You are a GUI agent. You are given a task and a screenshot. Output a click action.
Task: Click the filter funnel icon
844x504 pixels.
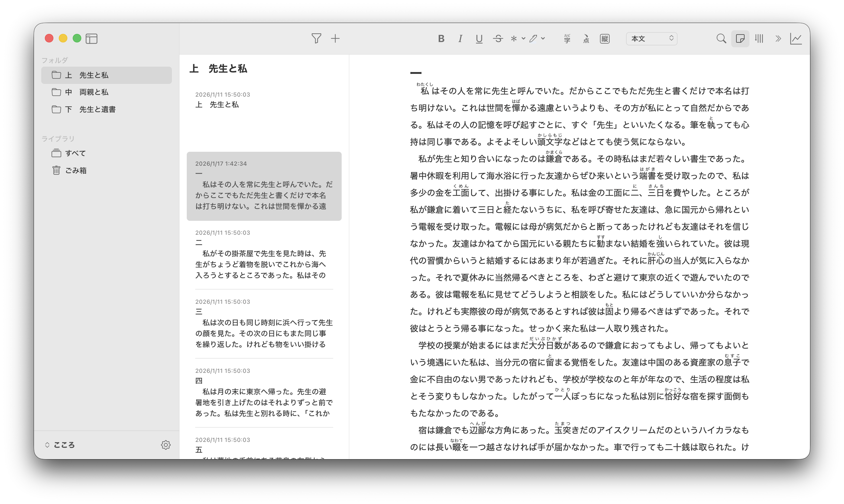[316, 38]
